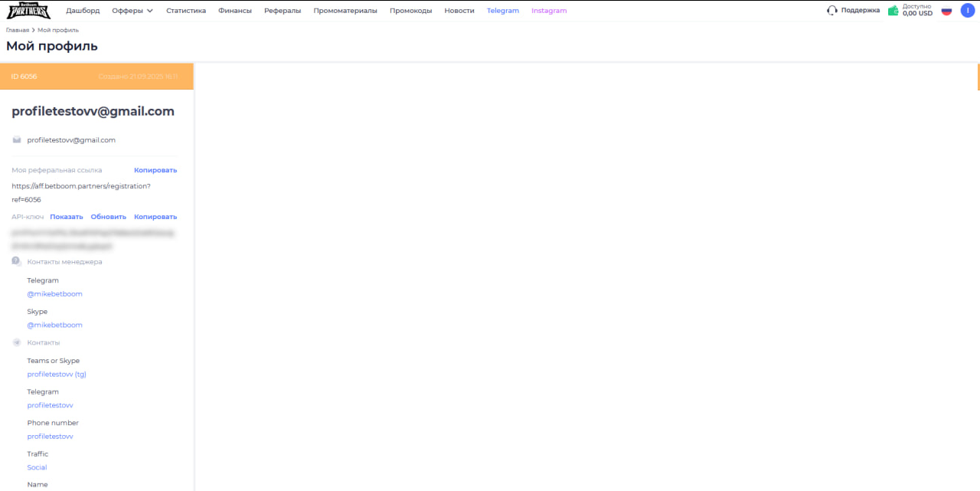Image resolution: width=980 pixels, height=491 pixels.
Task: Click the BetBoom Partners logo
Action: point(28,11)
